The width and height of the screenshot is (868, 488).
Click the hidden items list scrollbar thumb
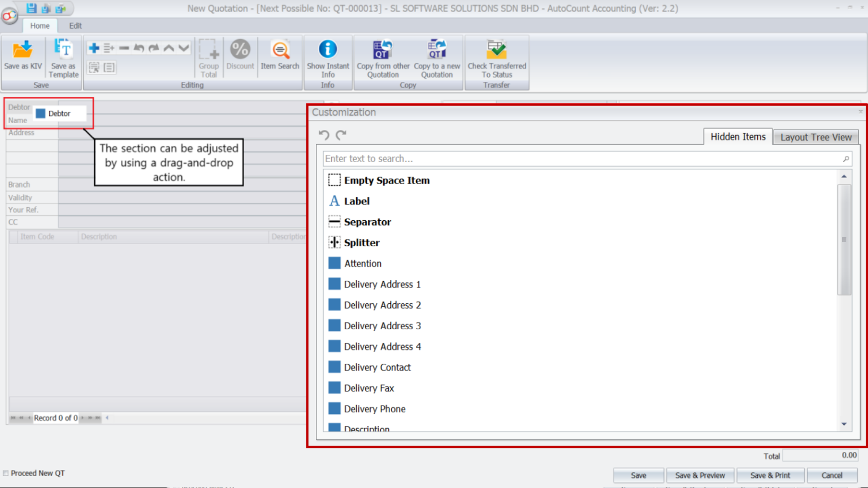844,239
